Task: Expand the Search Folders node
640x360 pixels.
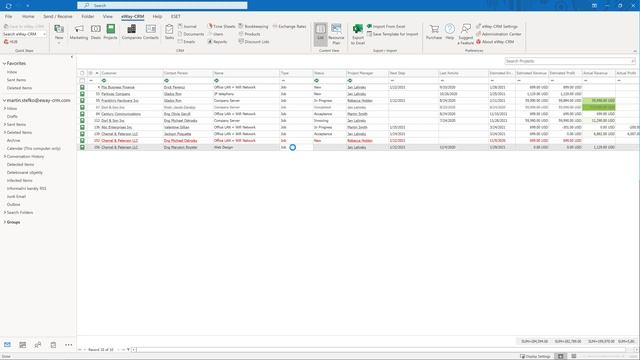Action: [4, 213]
